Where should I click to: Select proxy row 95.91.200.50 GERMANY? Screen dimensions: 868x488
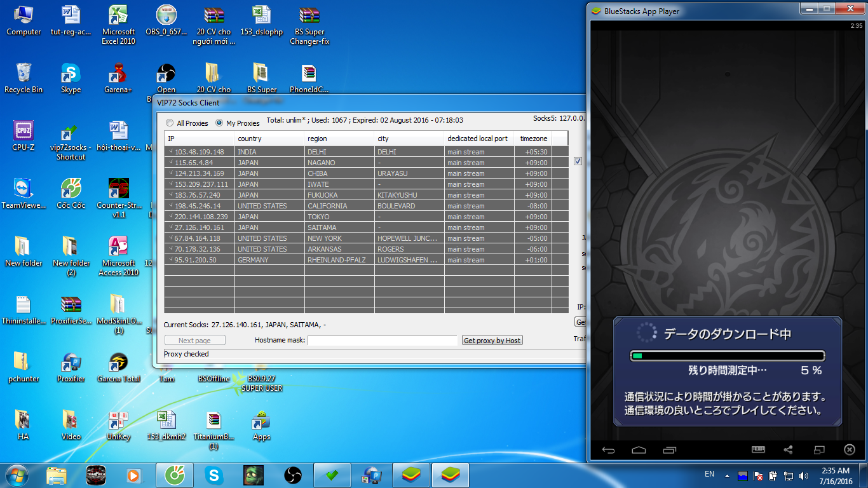[x=366, y=260]
